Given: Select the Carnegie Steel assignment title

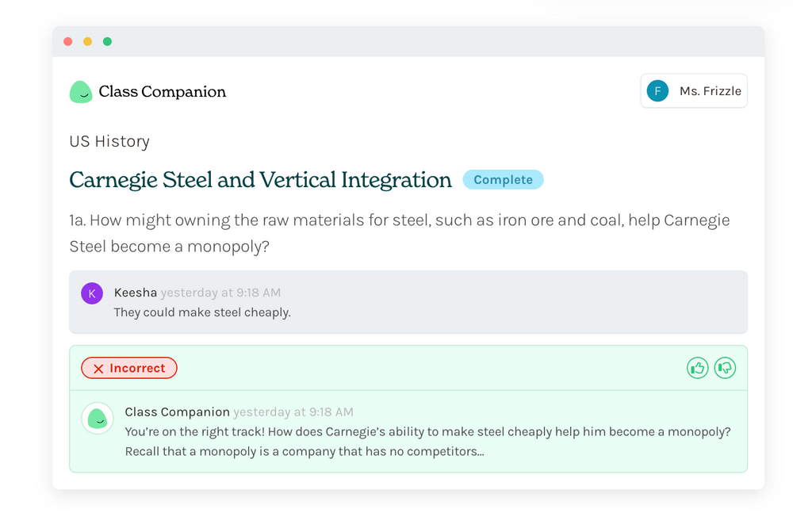Looking at the screenshot, I should 260,180.
